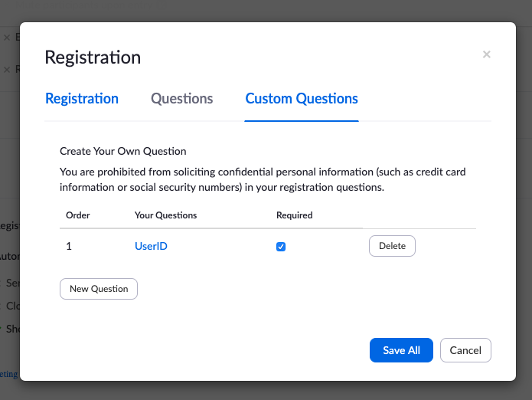Click order number 1 in the UserID row

click(69, 247)
